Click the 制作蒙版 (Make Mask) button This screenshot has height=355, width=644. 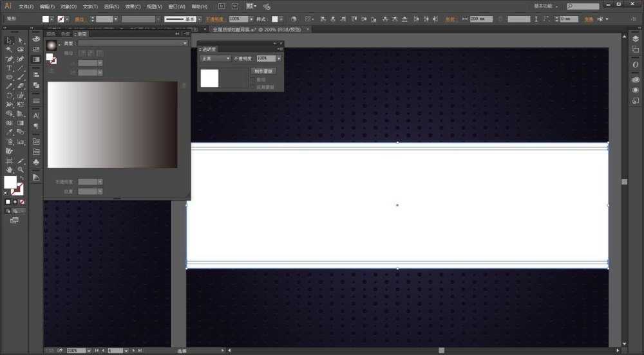[x=263, y=71]
